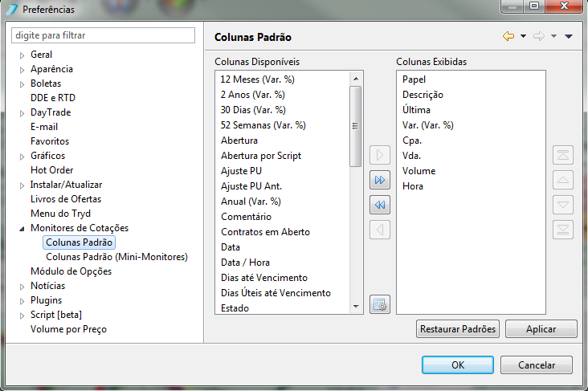Click the remove selected column arrow icon

pos(379,230)
